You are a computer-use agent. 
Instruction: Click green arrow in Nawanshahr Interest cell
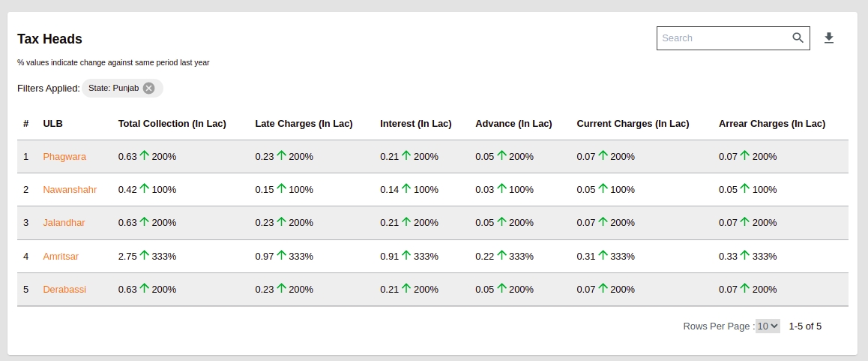tap(406, 189)
